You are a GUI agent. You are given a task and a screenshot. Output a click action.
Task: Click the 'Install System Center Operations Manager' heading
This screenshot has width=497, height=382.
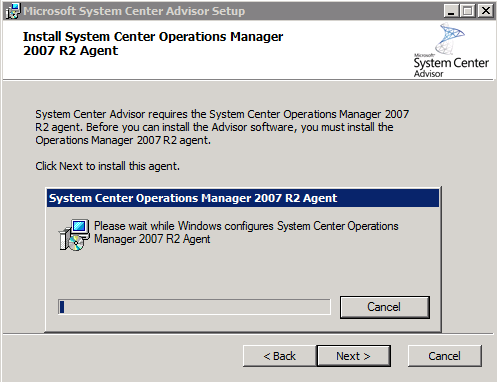pos(153,44)
